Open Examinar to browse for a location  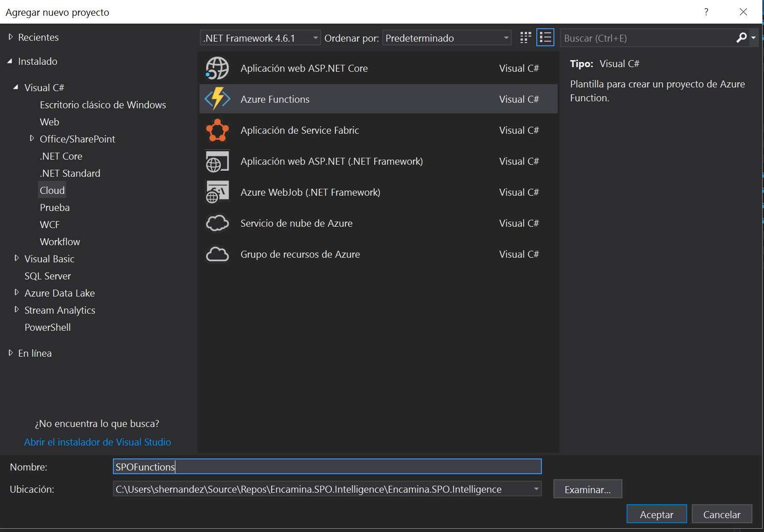(x=587, y=489)
